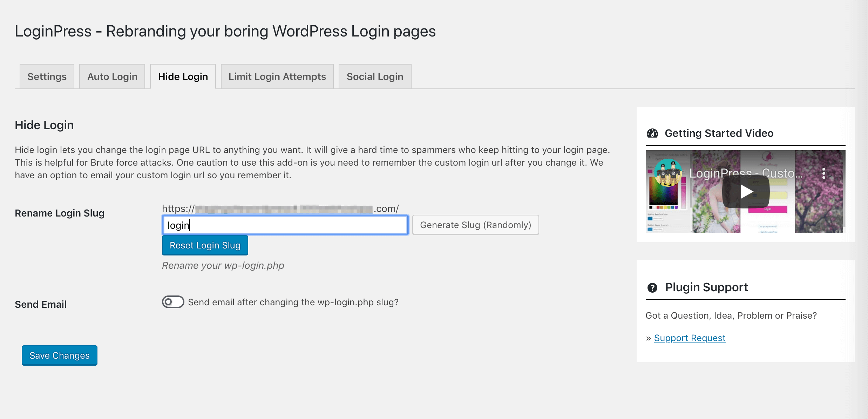Open the Settings tab

[x=47, y=77]
